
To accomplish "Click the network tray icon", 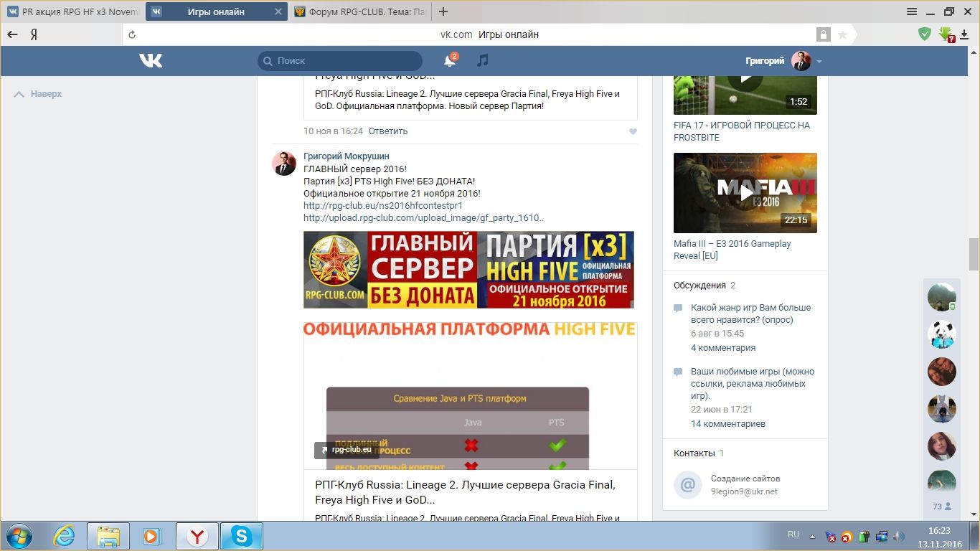I will (x=882, y=536).
